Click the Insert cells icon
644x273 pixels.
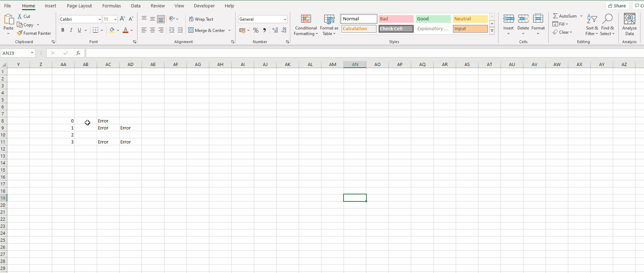tap(508, 19)
